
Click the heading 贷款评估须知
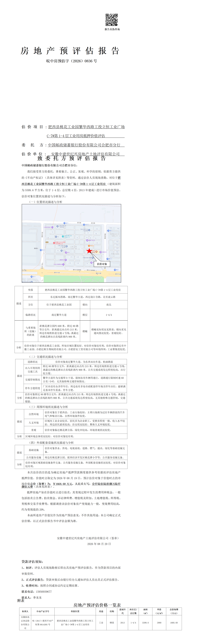coord(32,561)
